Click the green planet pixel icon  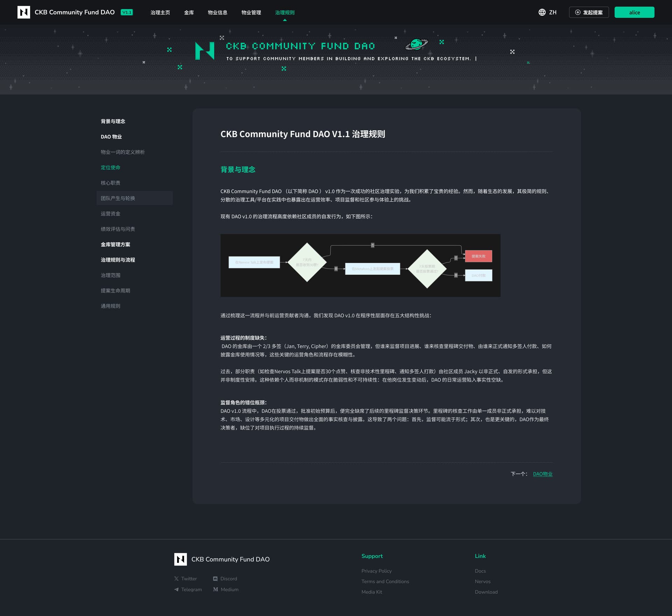[416, 44]
